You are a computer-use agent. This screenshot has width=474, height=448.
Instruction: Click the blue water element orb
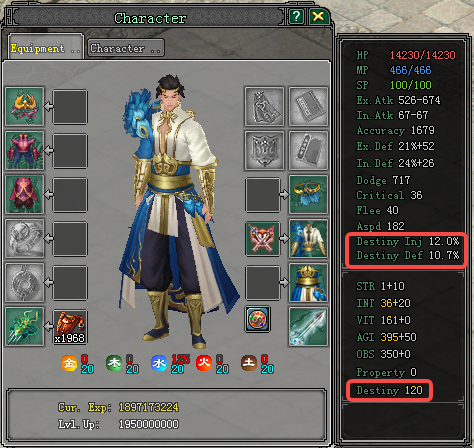coord(159,363)
